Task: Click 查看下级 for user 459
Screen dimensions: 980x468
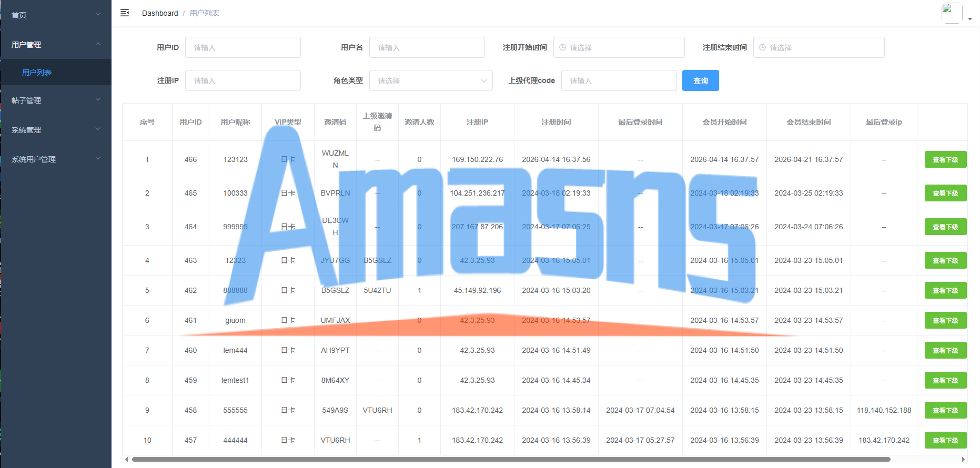Action: [x=945, y=380]
